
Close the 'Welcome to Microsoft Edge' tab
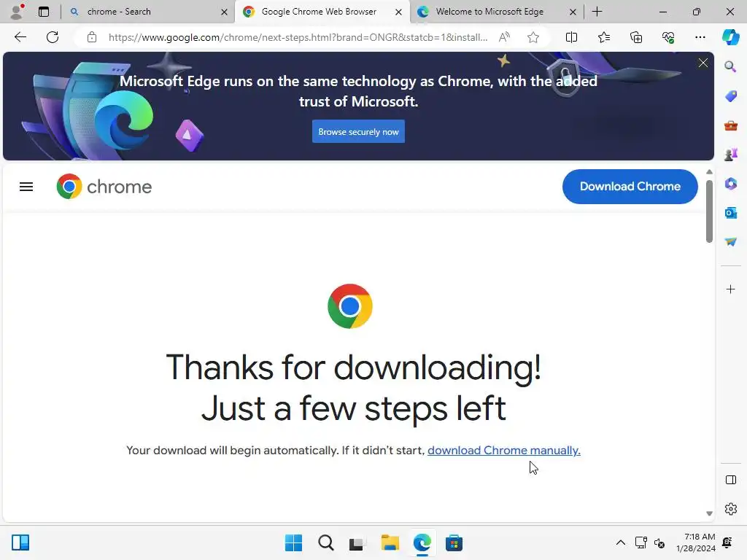point(573,12)
